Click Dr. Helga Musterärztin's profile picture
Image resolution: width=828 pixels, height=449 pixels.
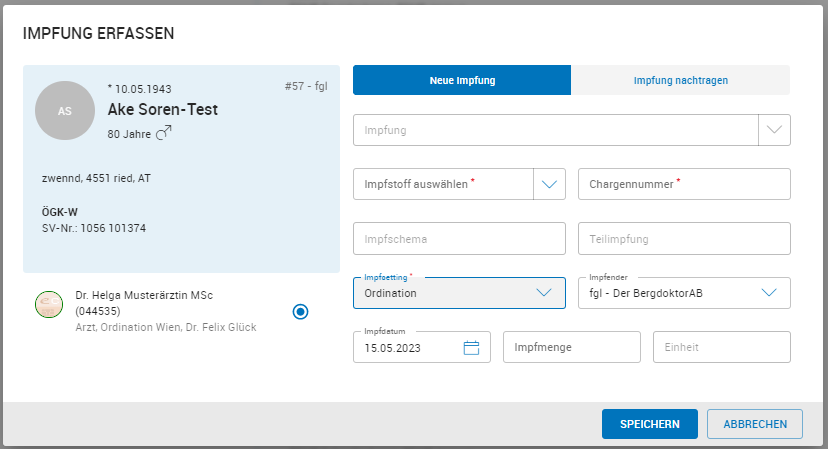(x=48, y=305)
